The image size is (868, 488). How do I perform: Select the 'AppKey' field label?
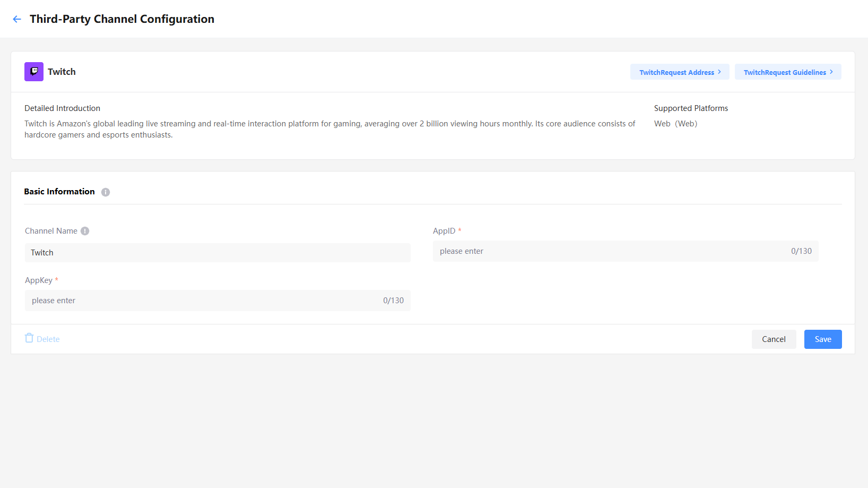point(39,280)
